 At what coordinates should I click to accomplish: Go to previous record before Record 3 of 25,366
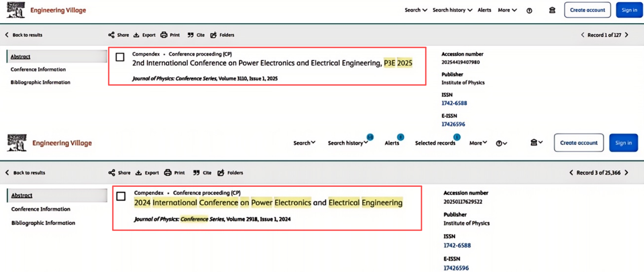point(571,173)
